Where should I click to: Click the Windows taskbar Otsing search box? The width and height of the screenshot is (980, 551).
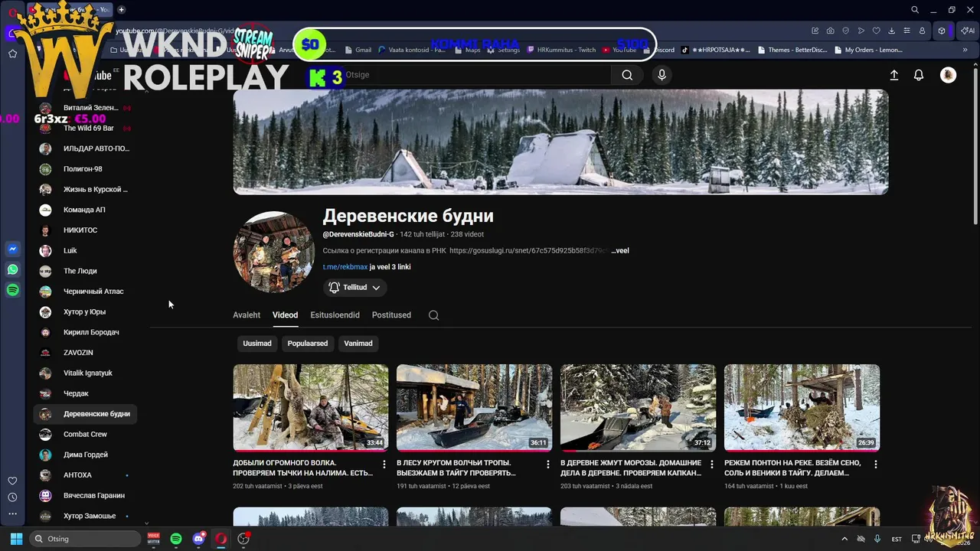(x=86, y=539)
